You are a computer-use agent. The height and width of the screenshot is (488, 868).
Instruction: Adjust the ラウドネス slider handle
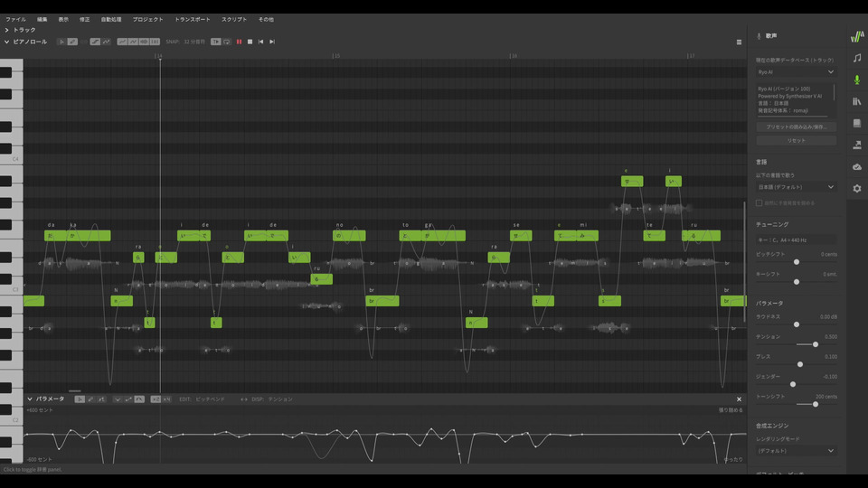coord(797,324)
